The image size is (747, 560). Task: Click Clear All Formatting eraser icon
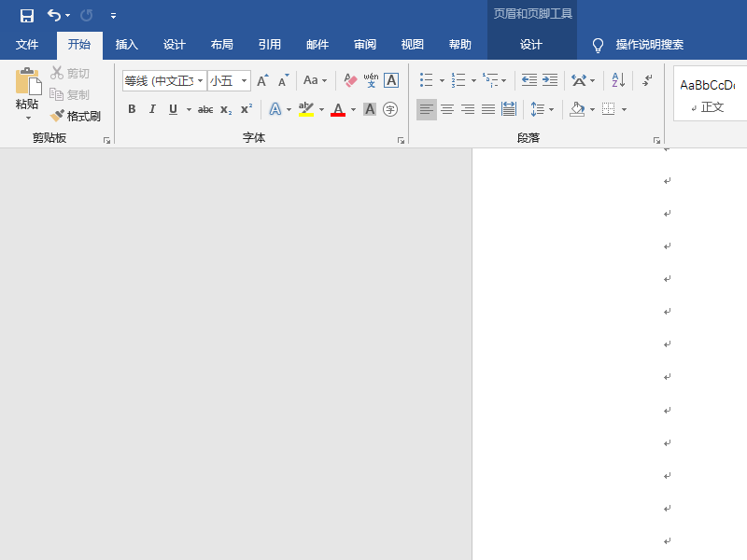click(351, 80)
